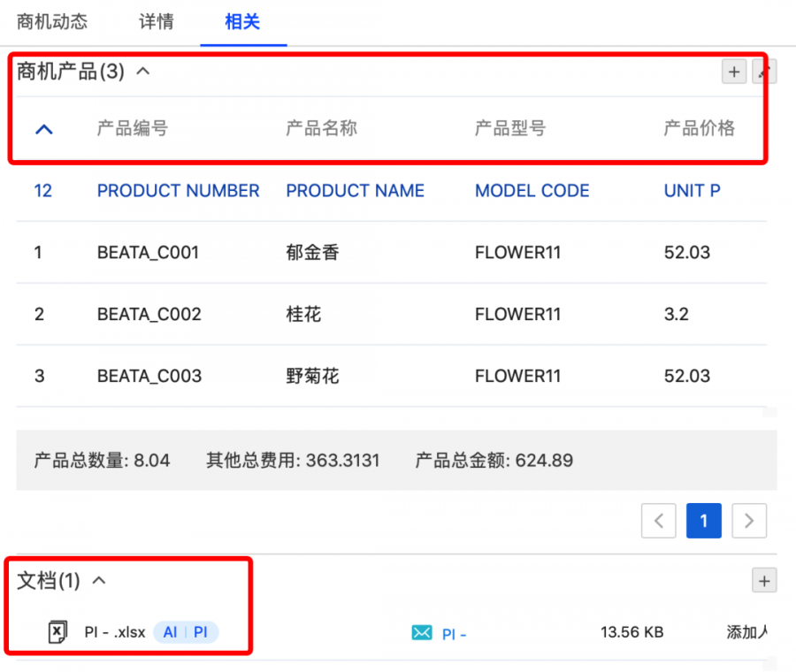The width and height of the screenshot is (796, 672).
Task: Open PI - .xlsx document name
Action: click(x=115, y=632)
